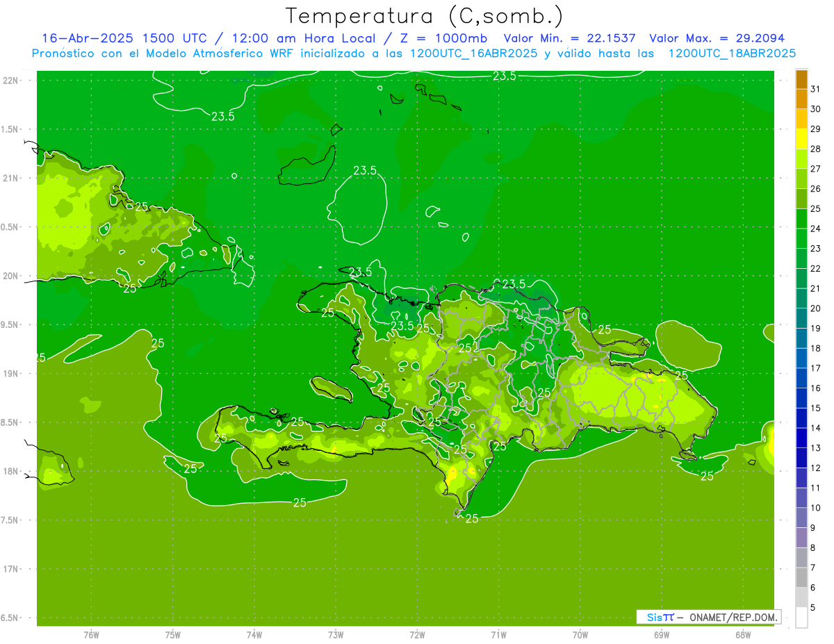Click the legend value "10"

click(x=815, y=508)
